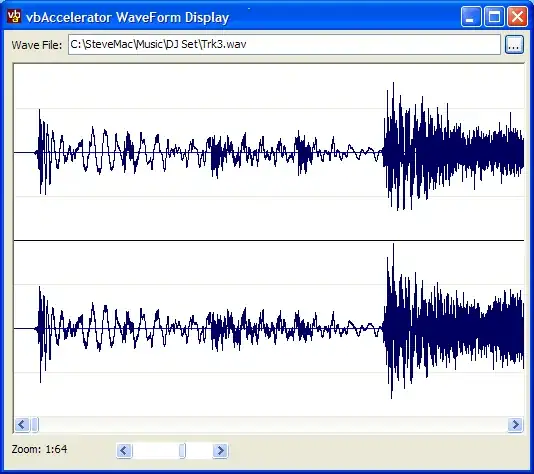This screenshot has height=474, width=534.
Task: Click the browse "..." button for Wave File
Action: 514,44
